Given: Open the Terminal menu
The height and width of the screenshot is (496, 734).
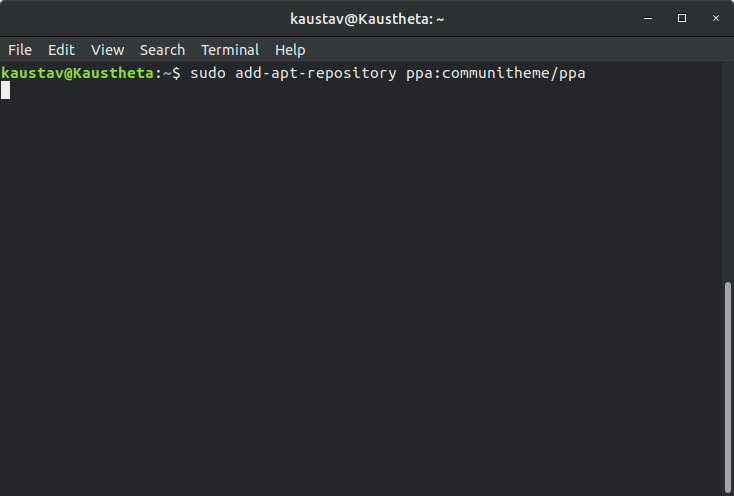Looking at the screenshot, I should pyautogui.click(x=230, y=50).
